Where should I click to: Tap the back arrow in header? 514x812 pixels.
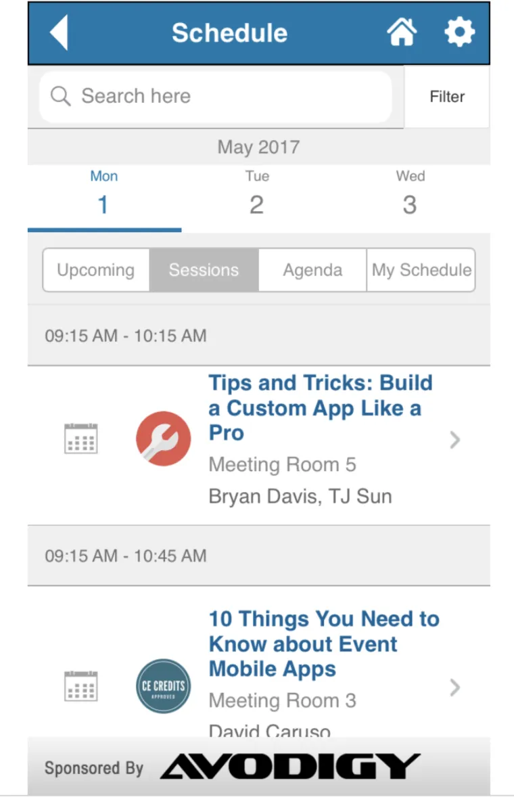[x=60, y=32]
